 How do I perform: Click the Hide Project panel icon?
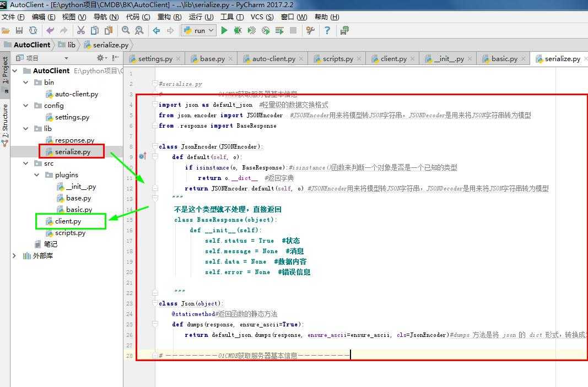[115, 58]
